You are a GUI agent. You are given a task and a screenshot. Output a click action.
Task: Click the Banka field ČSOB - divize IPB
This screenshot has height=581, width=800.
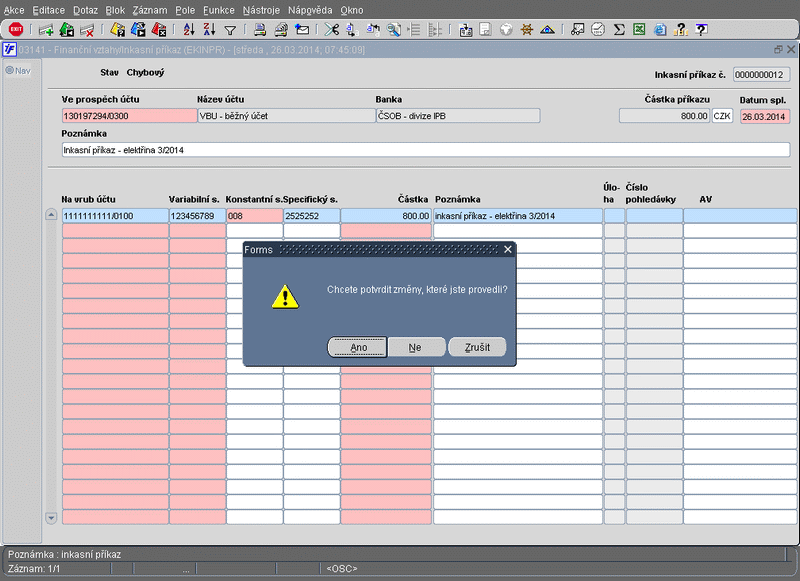(458, 116)
